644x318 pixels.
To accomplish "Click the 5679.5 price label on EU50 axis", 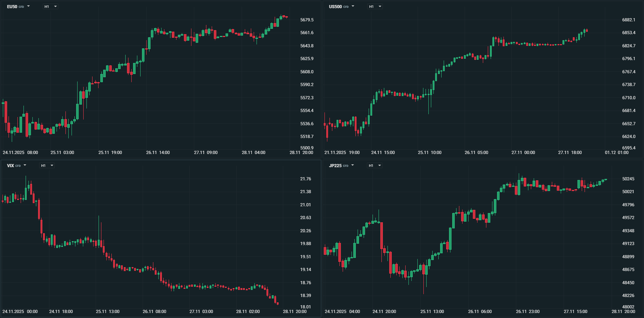I will click(x=307, y=20).
